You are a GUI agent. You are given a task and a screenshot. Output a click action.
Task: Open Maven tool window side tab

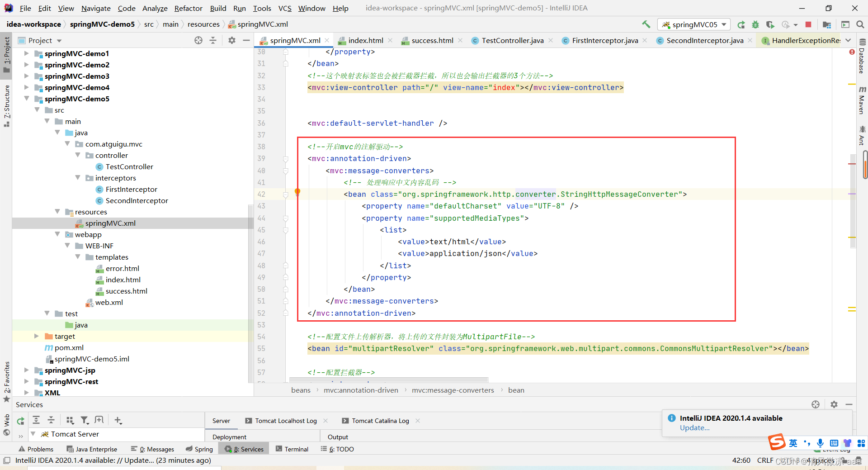(862, 100)
